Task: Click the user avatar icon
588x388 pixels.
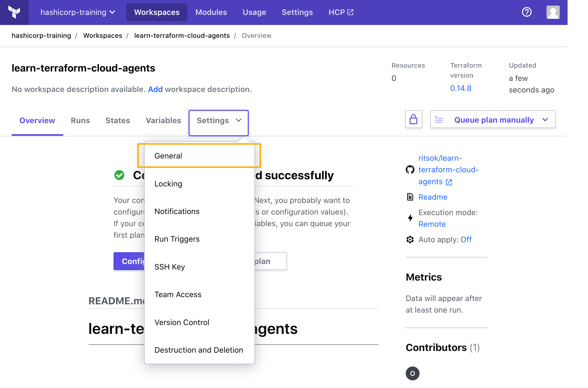Action: point(553,12)
